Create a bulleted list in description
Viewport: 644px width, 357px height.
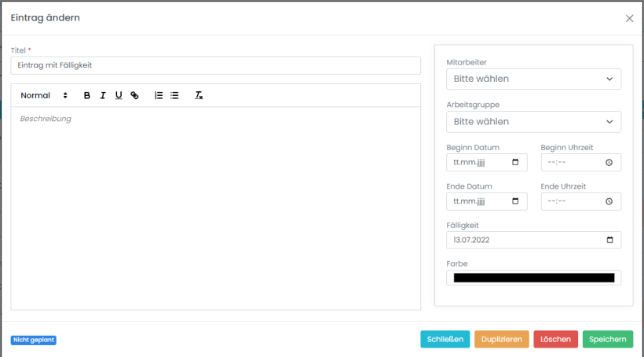coord(174,95)
